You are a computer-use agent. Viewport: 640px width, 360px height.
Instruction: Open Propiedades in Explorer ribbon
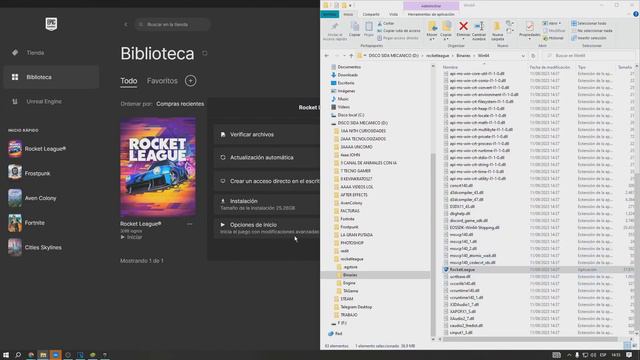click(x=529, y=29)
